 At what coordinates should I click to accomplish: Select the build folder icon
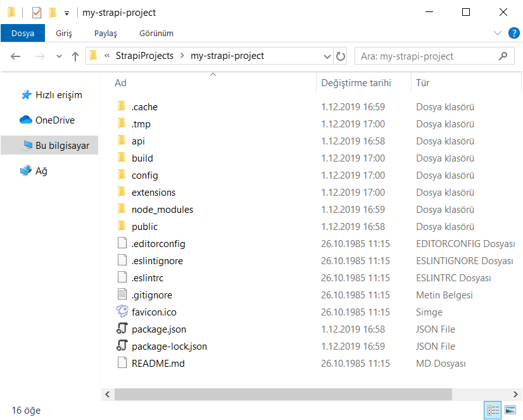pos(122,158)
